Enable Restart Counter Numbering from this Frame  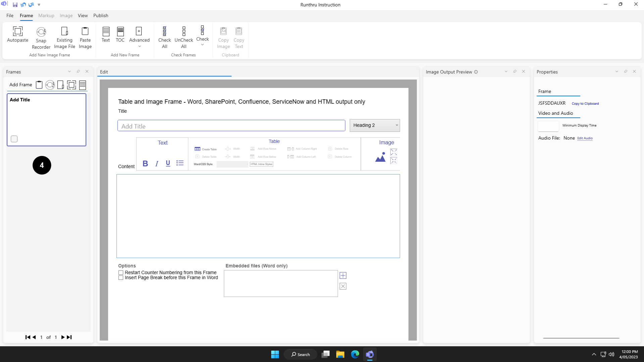click(121, 273)
